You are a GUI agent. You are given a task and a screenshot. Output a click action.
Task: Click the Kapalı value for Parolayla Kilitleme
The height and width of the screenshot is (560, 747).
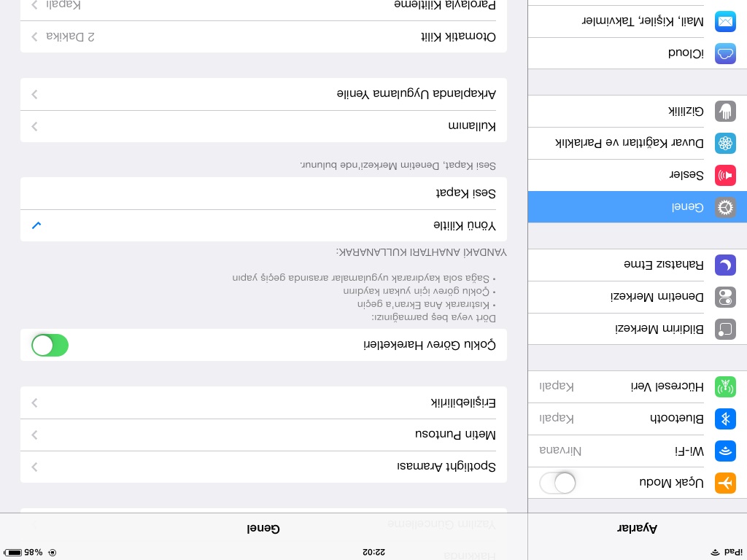point(63,5)
